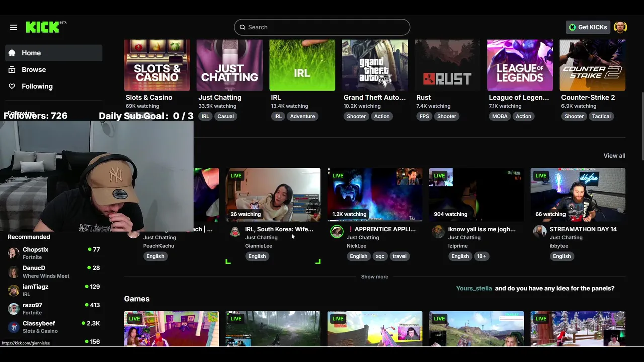Click NickLee streamer avatar
This screenshot has width=644, height=362.
coord(337,231)
